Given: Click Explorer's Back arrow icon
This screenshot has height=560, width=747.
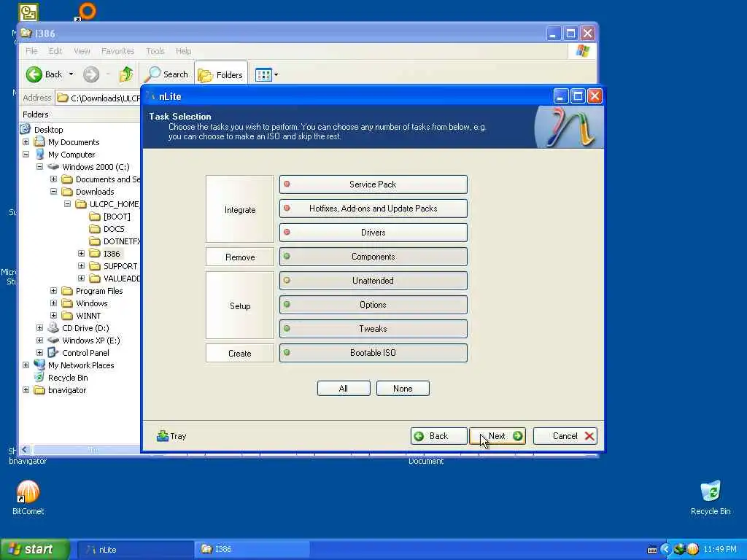Looking at the screenshot, I should click(34, 74).
